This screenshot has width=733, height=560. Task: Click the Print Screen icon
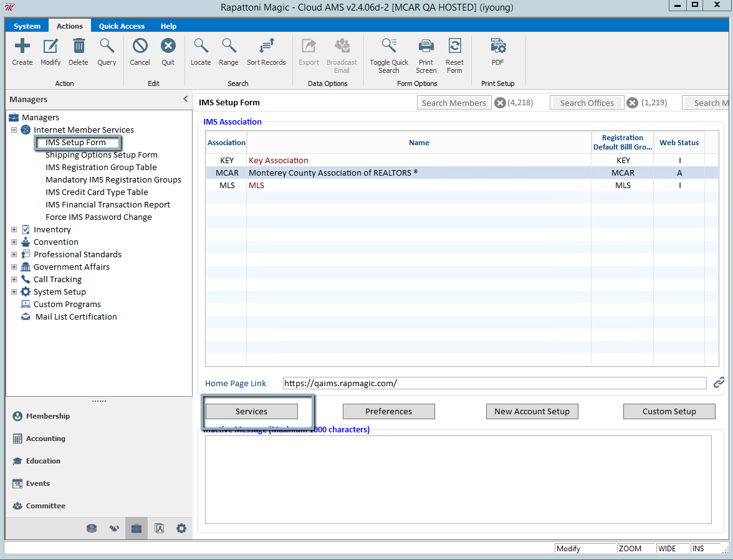pos(426,46)
